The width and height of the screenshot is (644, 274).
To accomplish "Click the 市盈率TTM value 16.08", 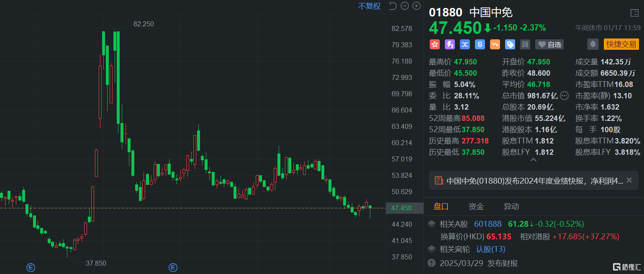I will (623, 85).
